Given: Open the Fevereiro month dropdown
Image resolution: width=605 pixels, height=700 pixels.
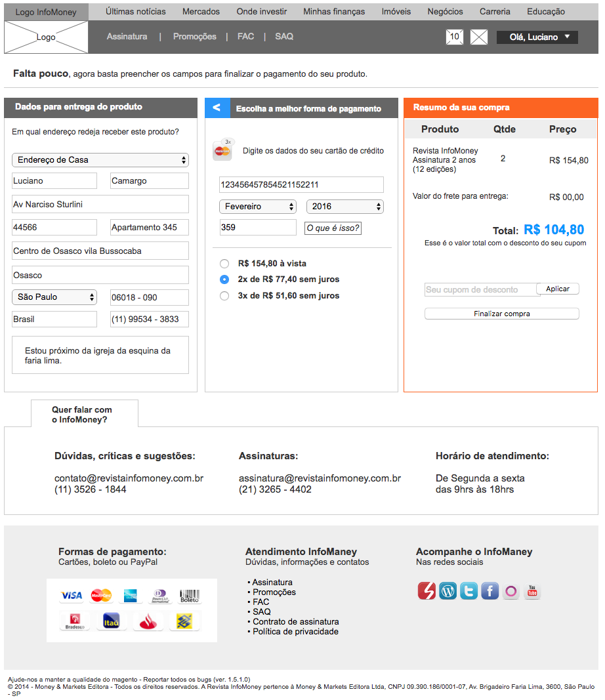Looking at the screenshot, I should 258,206.
